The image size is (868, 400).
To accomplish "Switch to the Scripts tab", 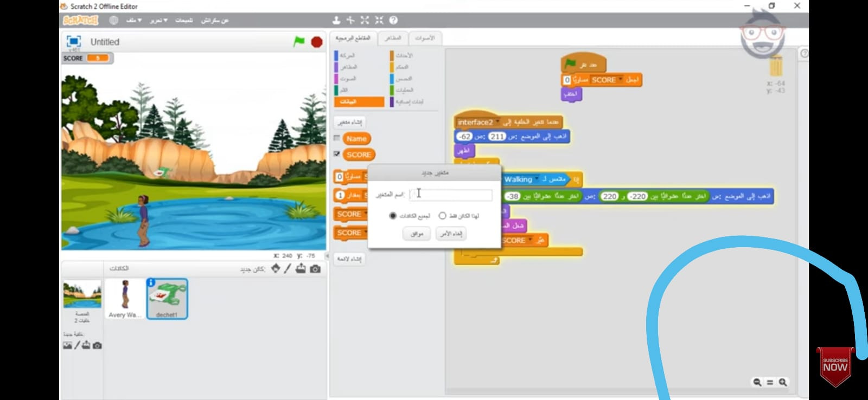I will point(353,38).
